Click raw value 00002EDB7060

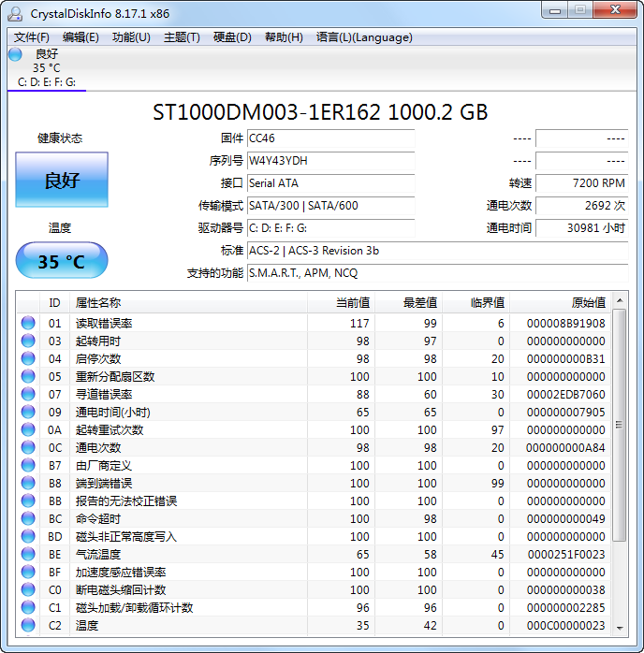565,395
